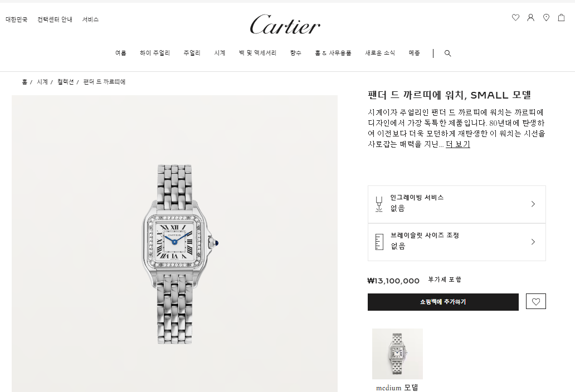Open the store locator pin icon
The image size is (575, 392).
tap(547, 17)
